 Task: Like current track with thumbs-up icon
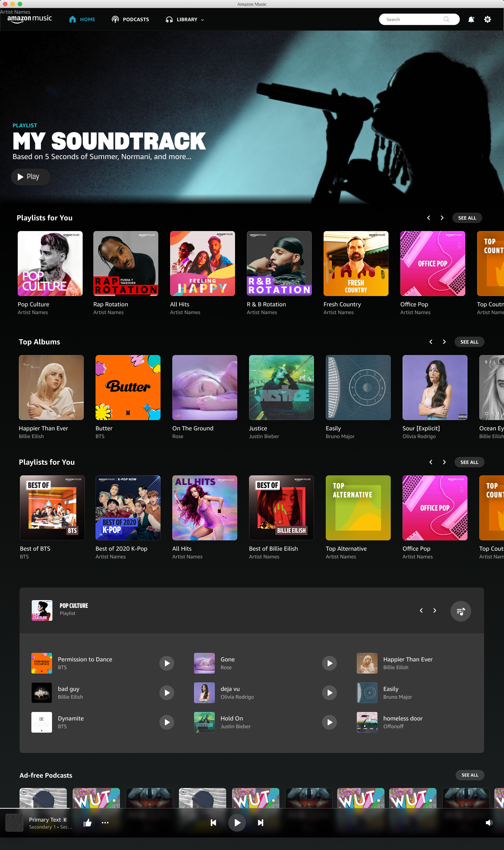point(87,822)
